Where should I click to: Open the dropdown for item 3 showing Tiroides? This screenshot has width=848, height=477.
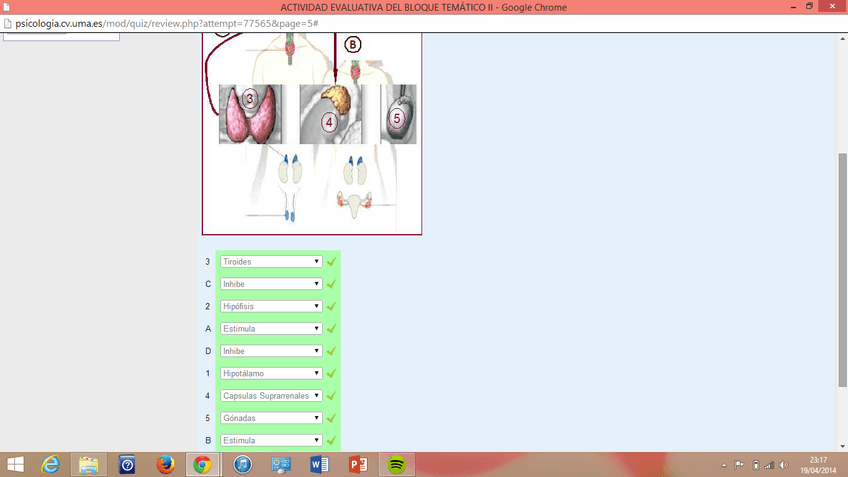click(x=271, y=262)
